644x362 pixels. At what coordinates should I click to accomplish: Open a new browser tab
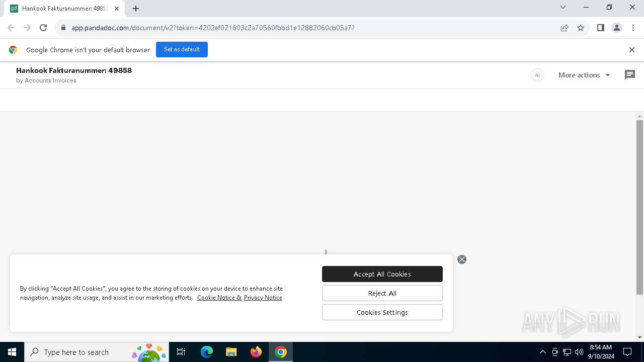tap(136, 9)
